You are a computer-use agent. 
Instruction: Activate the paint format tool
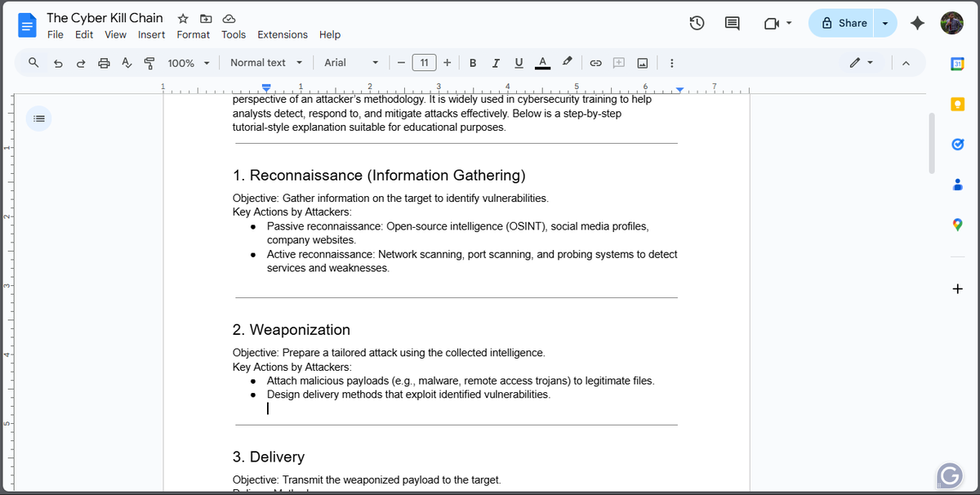click(149, 63)
